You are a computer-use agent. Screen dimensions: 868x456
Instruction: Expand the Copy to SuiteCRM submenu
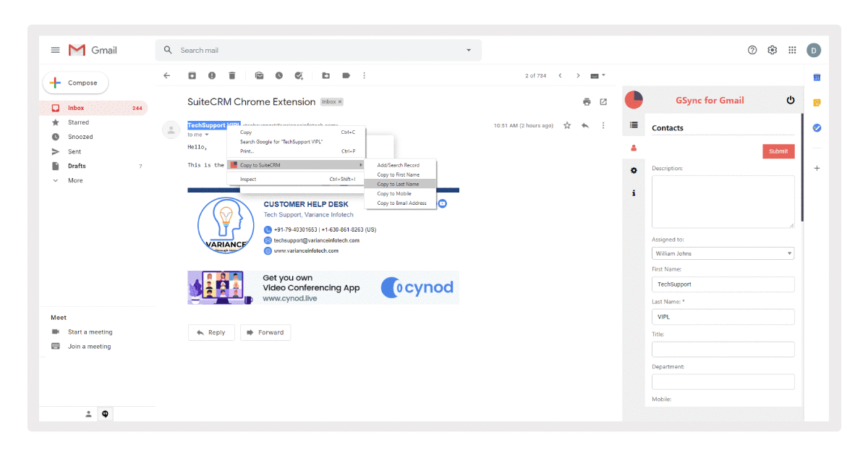pyautogui.click(x=296, y=165)
